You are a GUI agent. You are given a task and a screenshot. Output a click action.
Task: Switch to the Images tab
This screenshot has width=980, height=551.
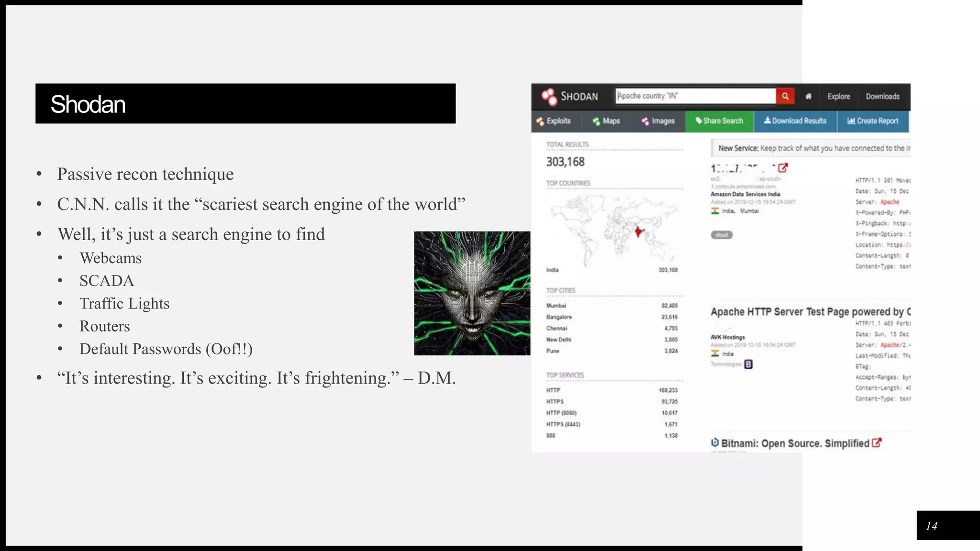coord(658,121)
